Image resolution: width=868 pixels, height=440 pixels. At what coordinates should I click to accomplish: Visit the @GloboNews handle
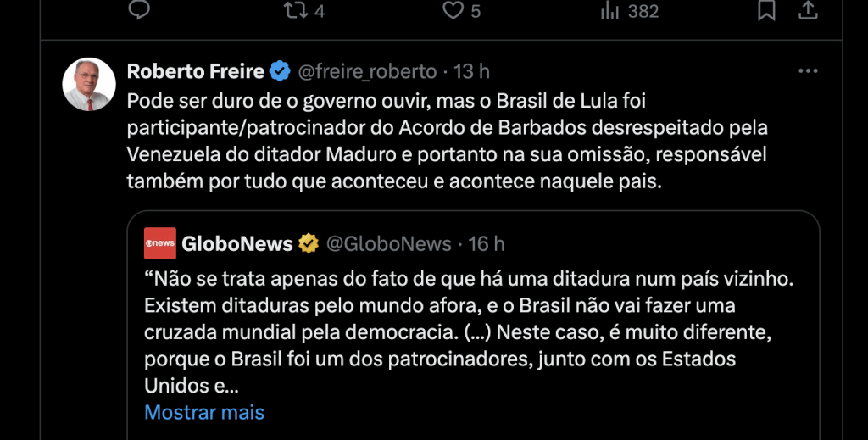coord(388,244)
